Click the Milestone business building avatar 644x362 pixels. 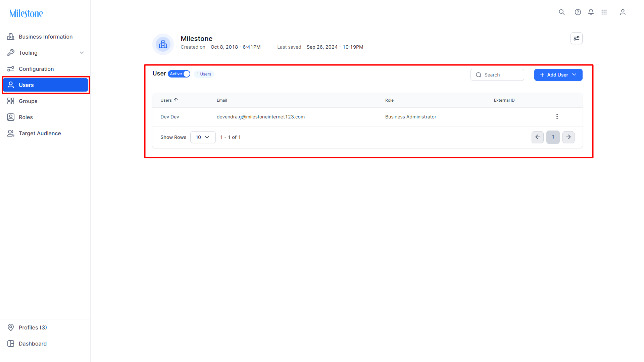coord(163,44)
